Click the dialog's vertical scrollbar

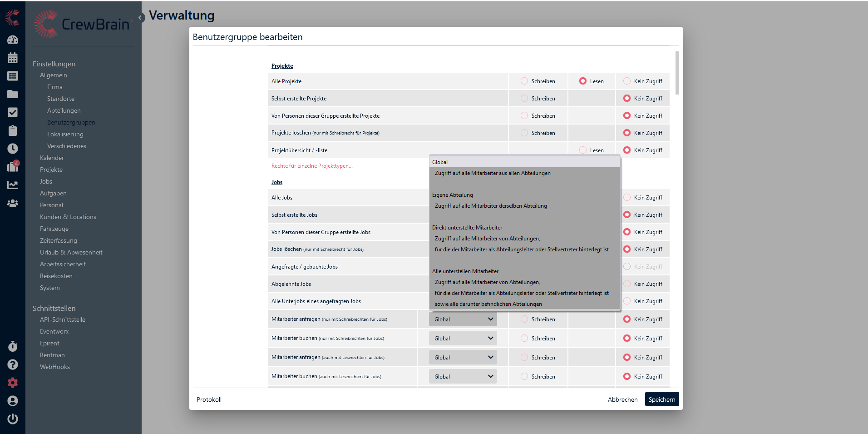coord(677,73)
